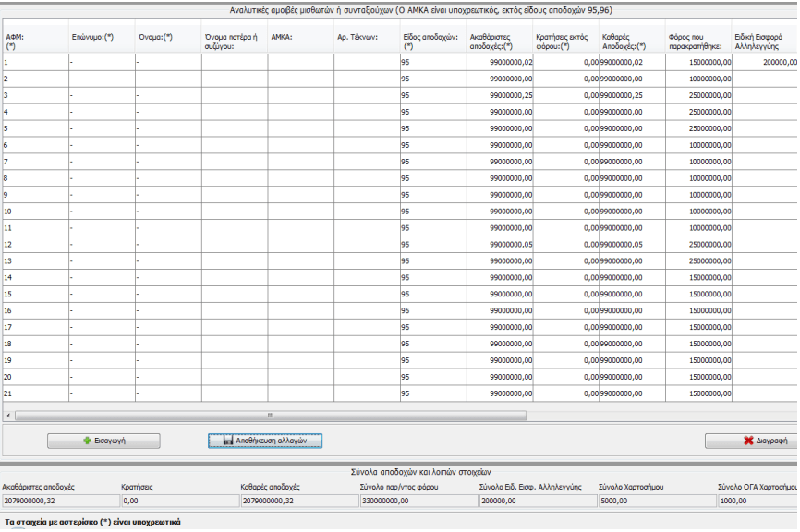Image resolution: width=800 pixels, height=532 pixels.
Task: Click the Εισαγωγή button with green plus
Action: point(103,441)
